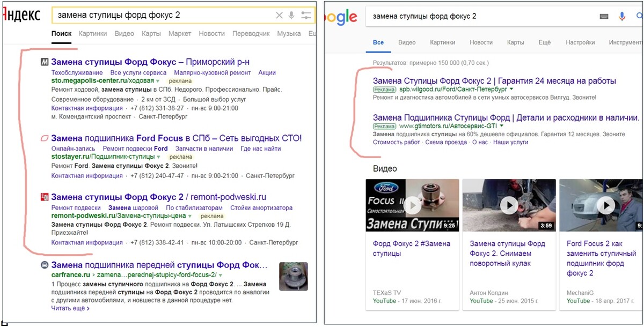
Task: Switch to Google 'Новости' tab
Action: 481,42
